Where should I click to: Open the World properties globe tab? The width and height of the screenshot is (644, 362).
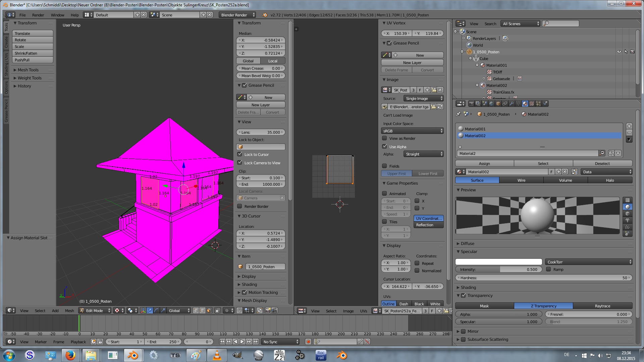pyautogui.click(x=491, y=104)
